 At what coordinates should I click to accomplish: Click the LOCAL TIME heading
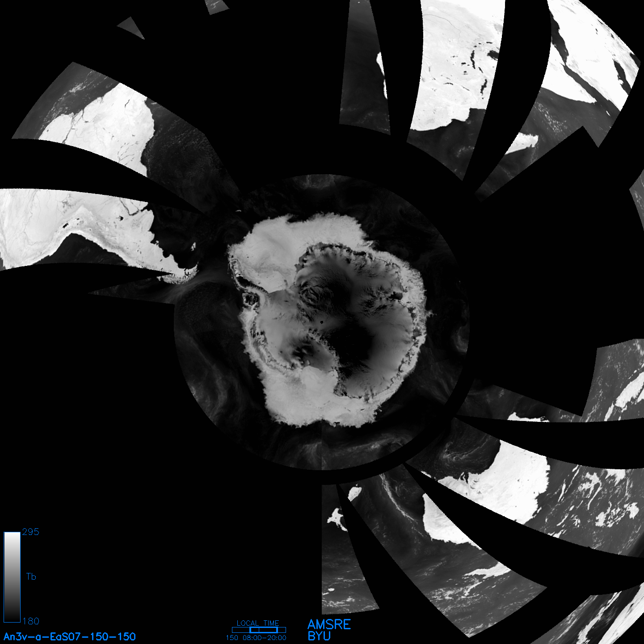pyautogui.click(x=258, y=623)
